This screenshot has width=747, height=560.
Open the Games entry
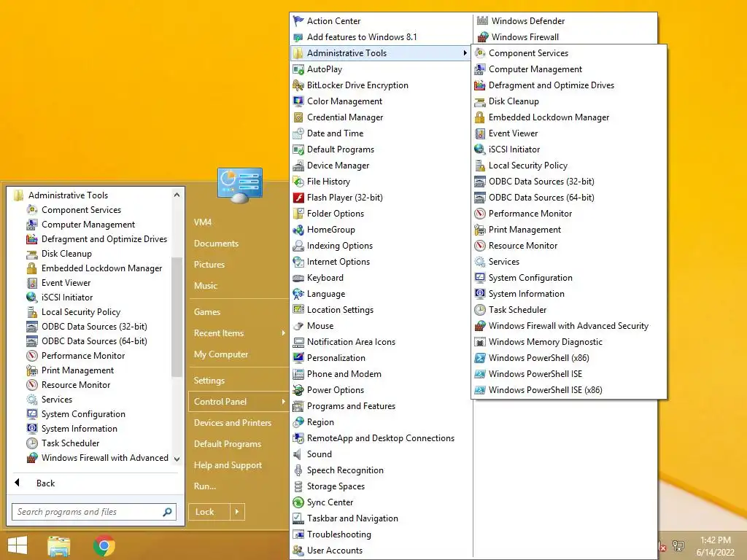pyautogui.click(x=206, y=312)
